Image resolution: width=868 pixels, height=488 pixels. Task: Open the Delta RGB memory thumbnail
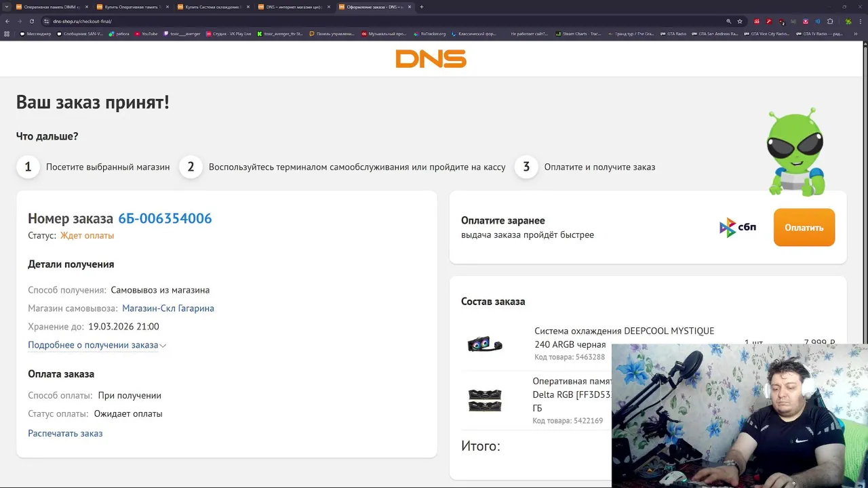485,400
